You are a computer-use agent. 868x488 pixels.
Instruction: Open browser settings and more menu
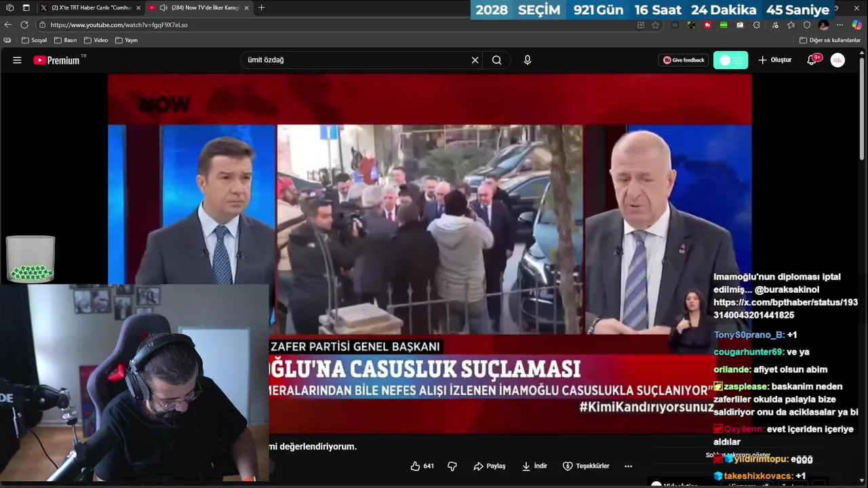[840, 24]
